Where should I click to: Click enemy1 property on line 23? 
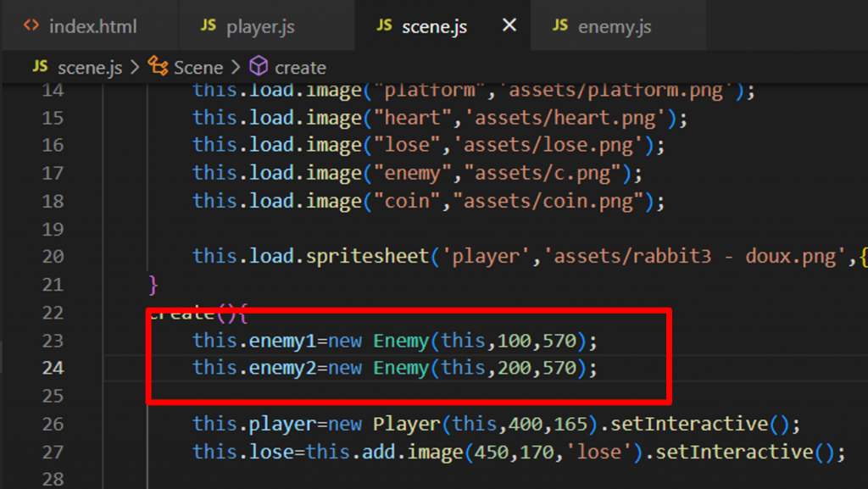(x=282, y=341)
